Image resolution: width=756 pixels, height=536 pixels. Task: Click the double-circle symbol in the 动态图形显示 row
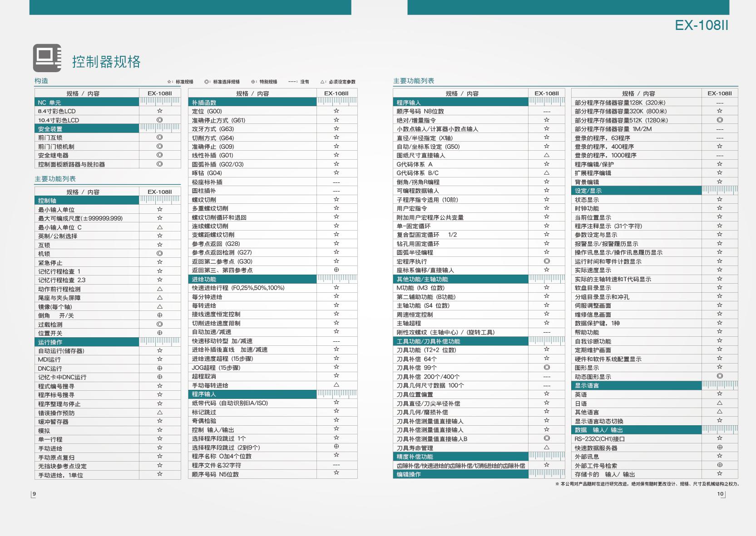(x=720, y=376)
